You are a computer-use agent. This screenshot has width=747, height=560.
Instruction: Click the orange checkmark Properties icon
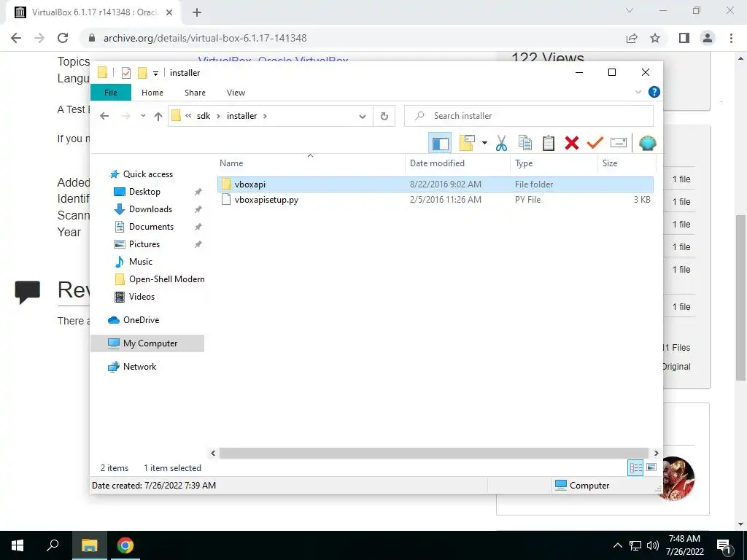[595, 143]
